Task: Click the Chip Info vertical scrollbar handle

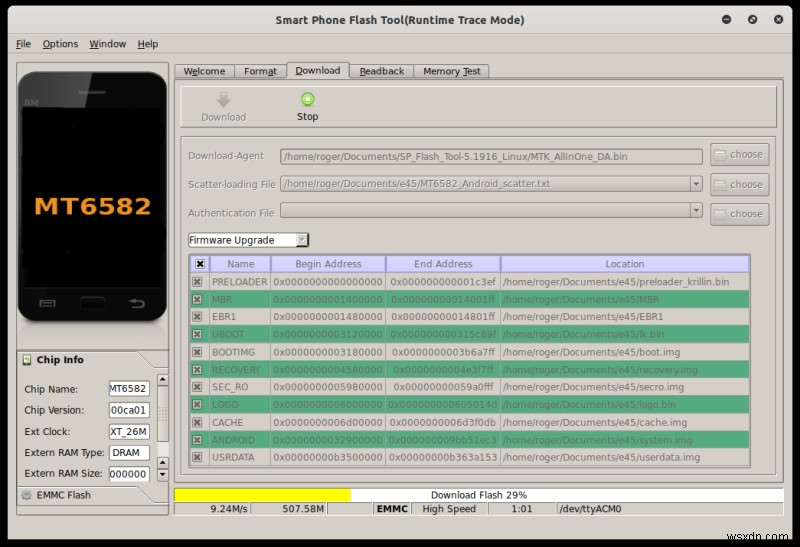Action: point(162,414)
